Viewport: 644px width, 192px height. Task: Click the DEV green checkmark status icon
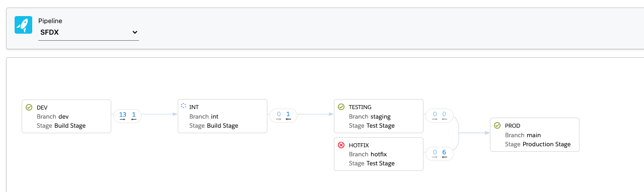click(29, 107)
